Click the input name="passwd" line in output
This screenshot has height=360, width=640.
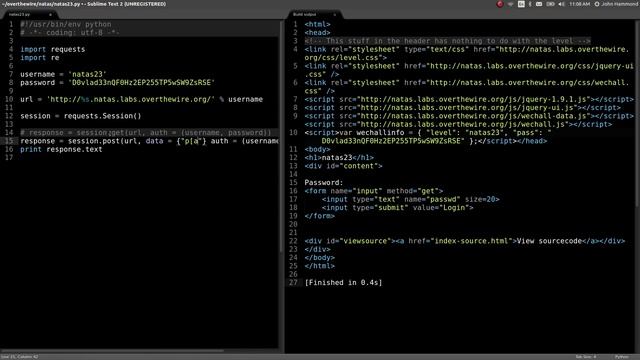tap(410, 199)
